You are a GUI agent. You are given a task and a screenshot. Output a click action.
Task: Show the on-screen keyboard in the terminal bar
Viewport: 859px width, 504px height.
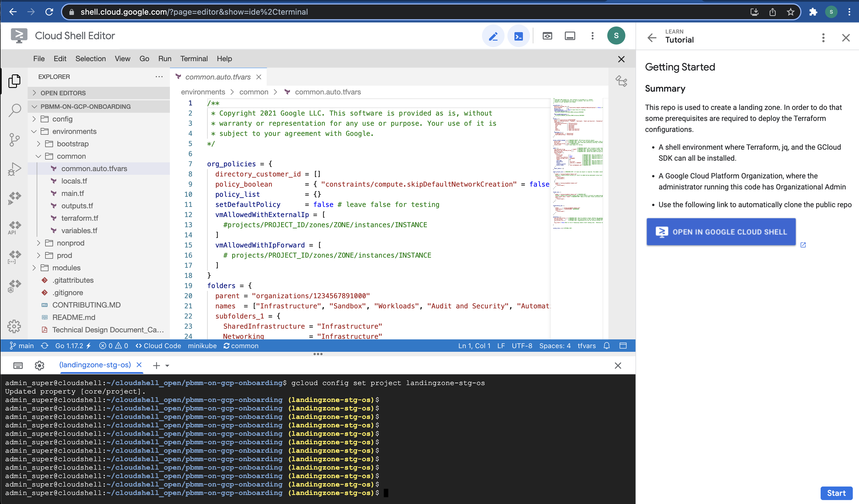(x=18, y=365)
